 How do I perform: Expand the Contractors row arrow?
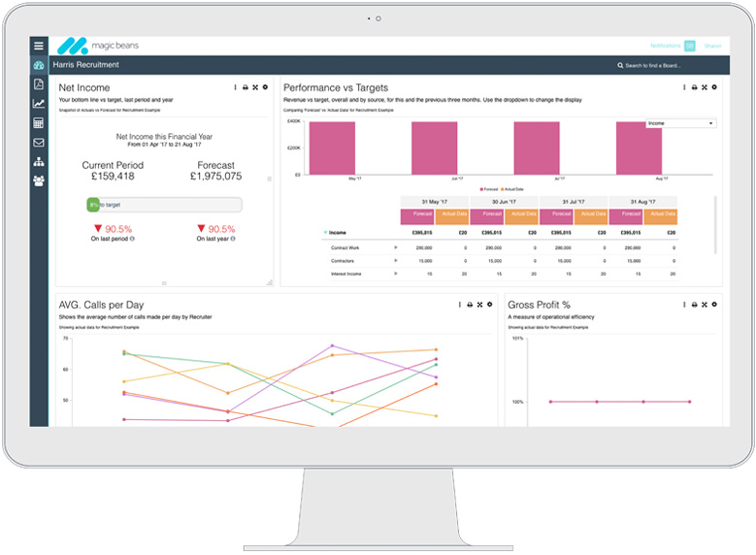(395, 260)
